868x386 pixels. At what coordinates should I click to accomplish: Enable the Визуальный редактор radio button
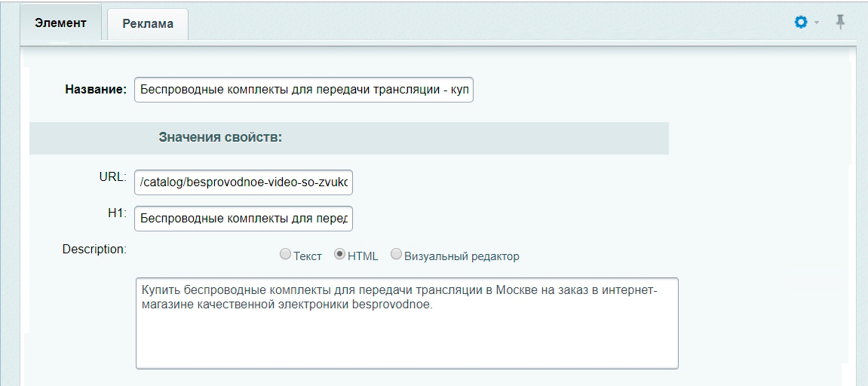point(396,255)
